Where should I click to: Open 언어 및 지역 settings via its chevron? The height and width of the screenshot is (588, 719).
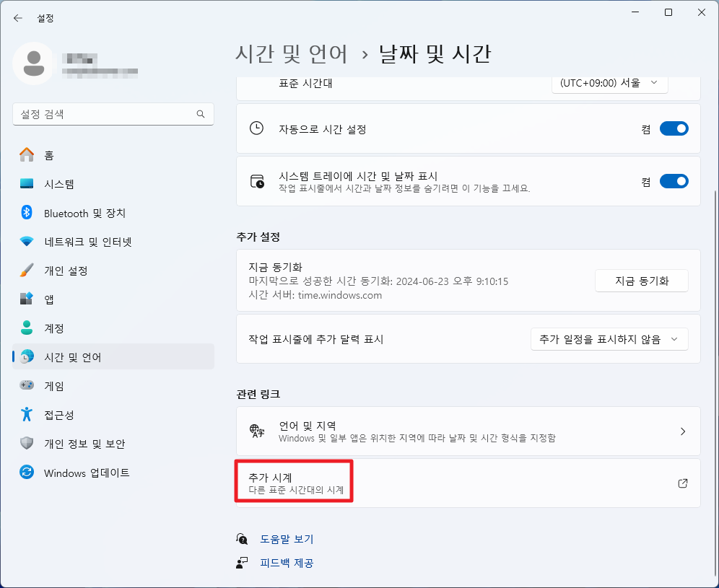pyautogui.click(x=681, y=431)
